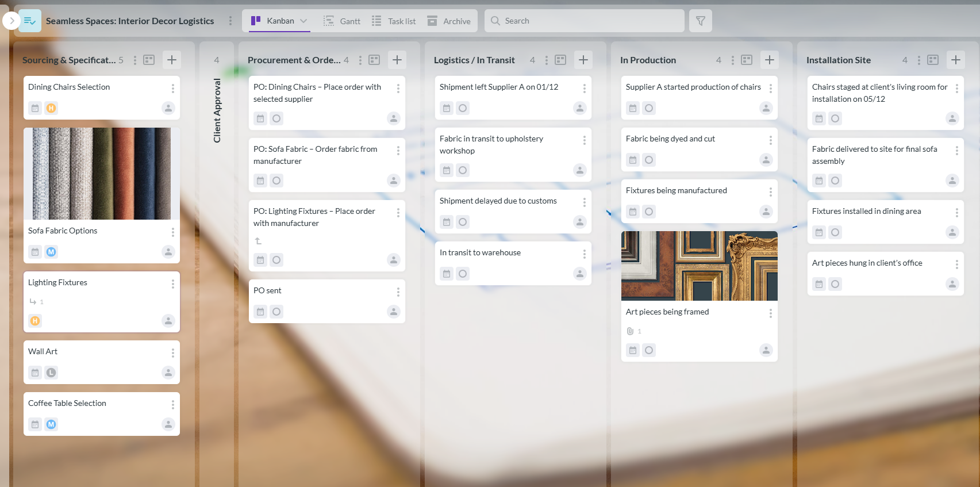Screen dimensions: 980x487
Task: Mark PO: Sofa Fabric card as complete
Action: [x=276, y=181]
